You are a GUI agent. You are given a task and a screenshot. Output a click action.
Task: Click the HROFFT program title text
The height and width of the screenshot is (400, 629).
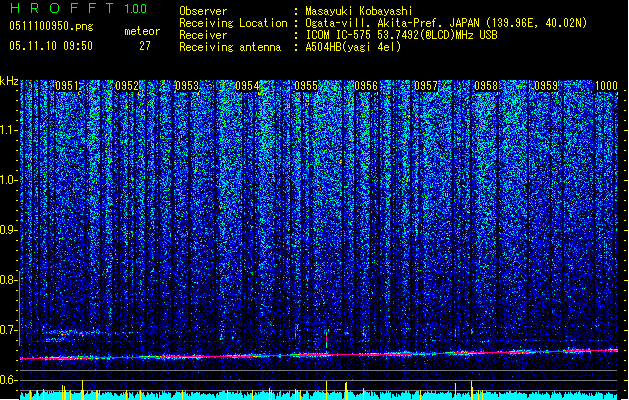click(62, 8)
